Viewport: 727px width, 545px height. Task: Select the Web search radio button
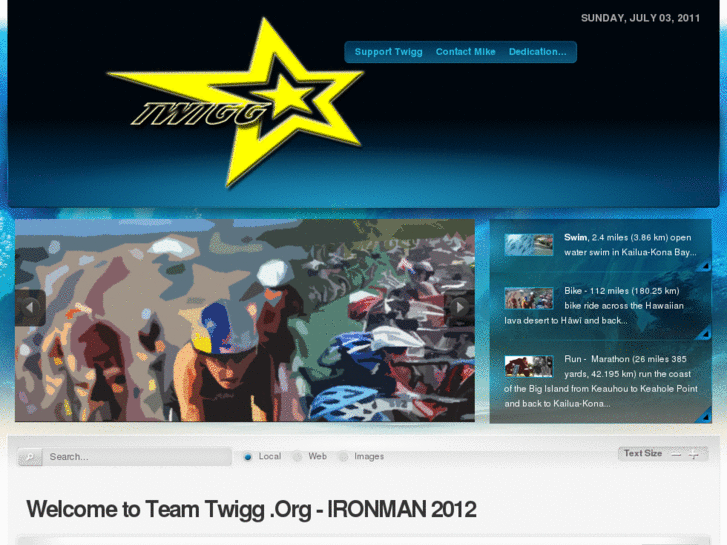[297, 457]
